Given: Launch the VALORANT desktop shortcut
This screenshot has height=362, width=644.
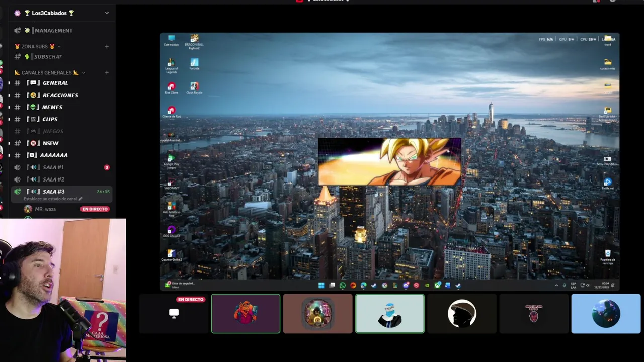Looking at the screenshot, I should click(x=171, y=185).
